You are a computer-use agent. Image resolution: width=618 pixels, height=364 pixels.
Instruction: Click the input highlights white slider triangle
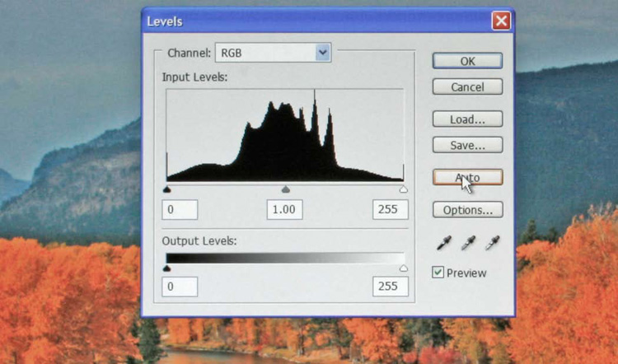pyautogui.click(x=403, y=189)
